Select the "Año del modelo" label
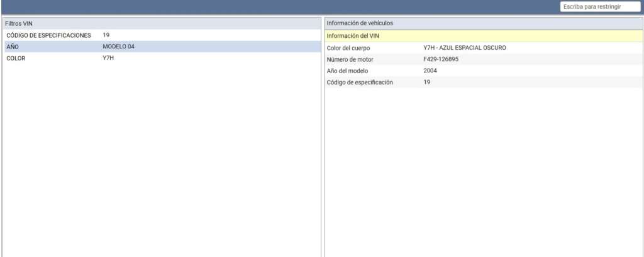 (x=347, y=71)
